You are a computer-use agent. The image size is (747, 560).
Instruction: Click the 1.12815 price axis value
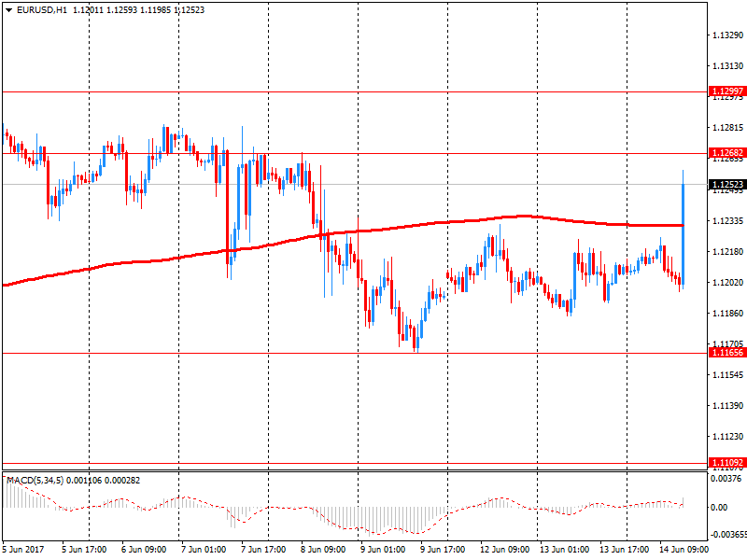click(727, 128)
